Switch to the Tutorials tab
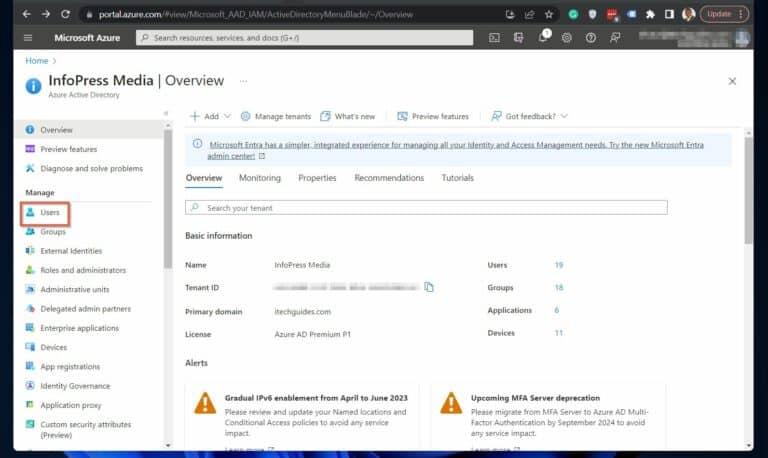 pyautogui.click(x=457, y=178)
